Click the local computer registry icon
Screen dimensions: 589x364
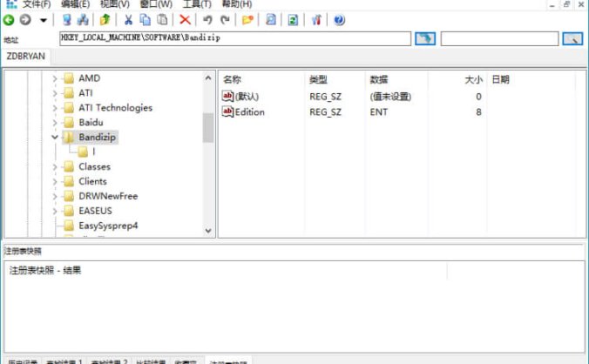pyautogui.click(x=67, y=20)
